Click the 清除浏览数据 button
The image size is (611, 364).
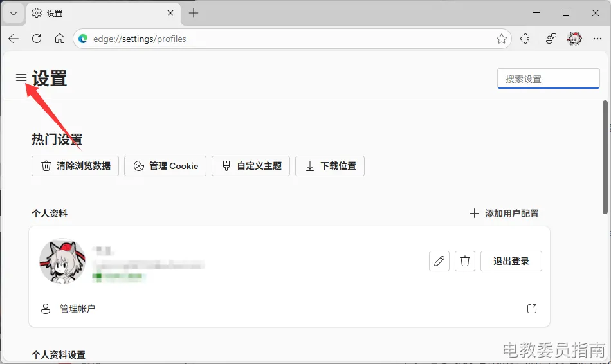pyautogui.click(x=75, y=166)
